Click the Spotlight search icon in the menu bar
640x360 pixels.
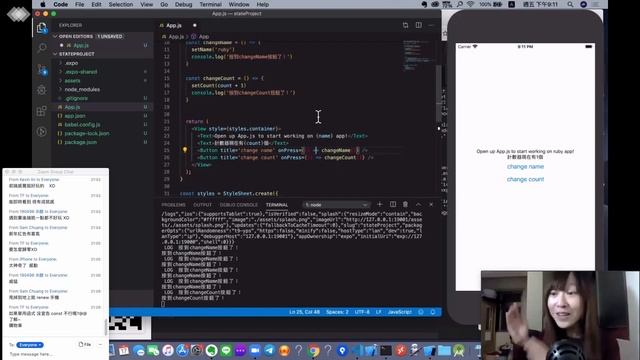point(570,4)
